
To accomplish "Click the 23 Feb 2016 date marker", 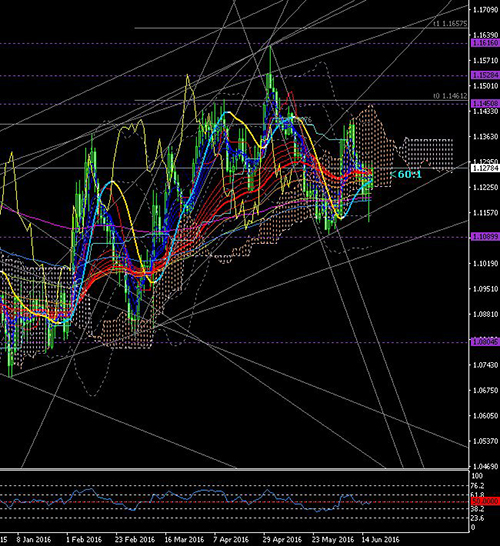I will [135, 540].
